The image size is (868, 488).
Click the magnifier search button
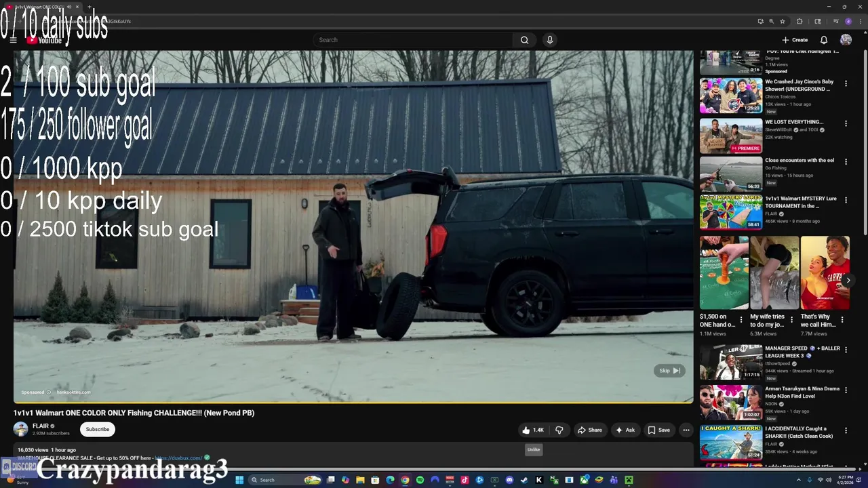(x=524, y=40)
